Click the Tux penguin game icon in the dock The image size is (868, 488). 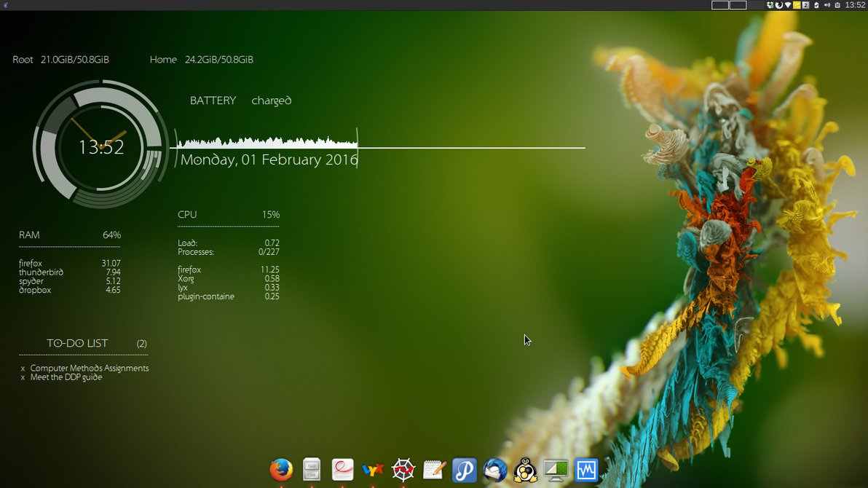[526, 470]
